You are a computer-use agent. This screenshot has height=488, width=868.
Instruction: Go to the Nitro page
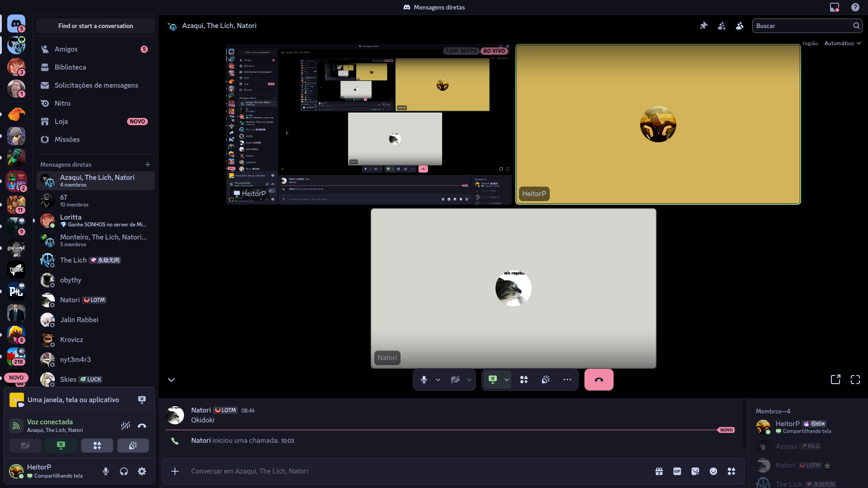click(x=62, y=103)
